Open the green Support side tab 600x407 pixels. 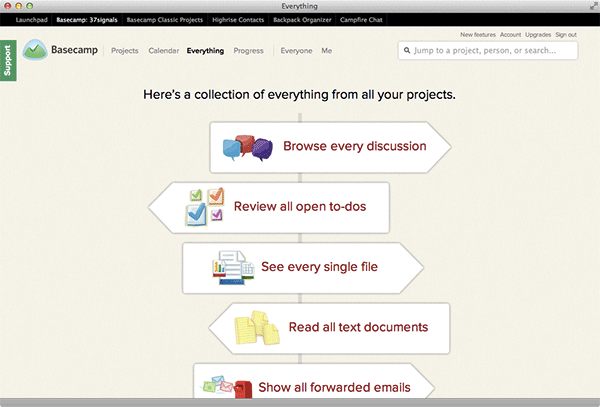tap(8, 60)
